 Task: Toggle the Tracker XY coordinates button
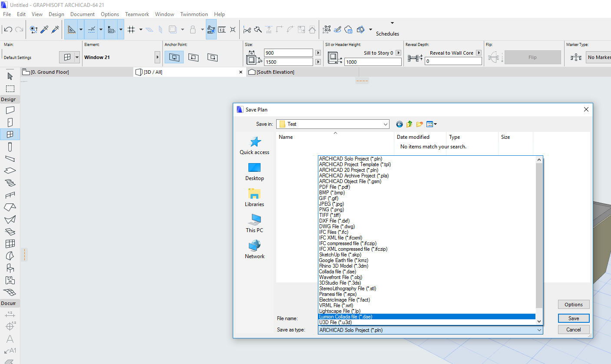coord(111,30)
